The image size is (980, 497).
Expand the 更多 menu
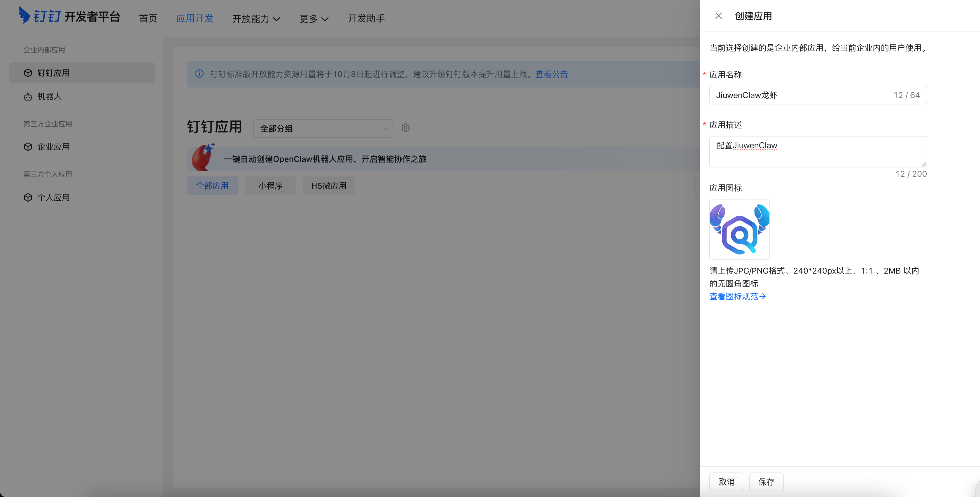(x=314, y=19)
